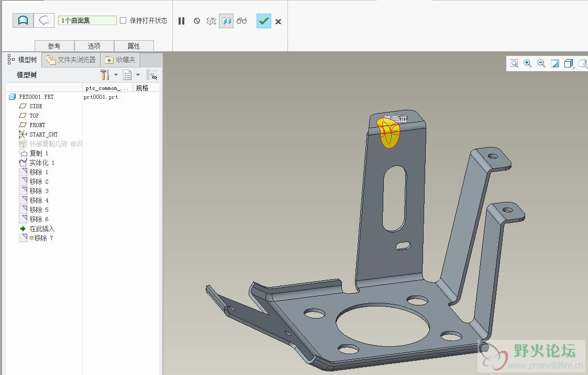Click the 规格 column header

[x=142, y=88]
